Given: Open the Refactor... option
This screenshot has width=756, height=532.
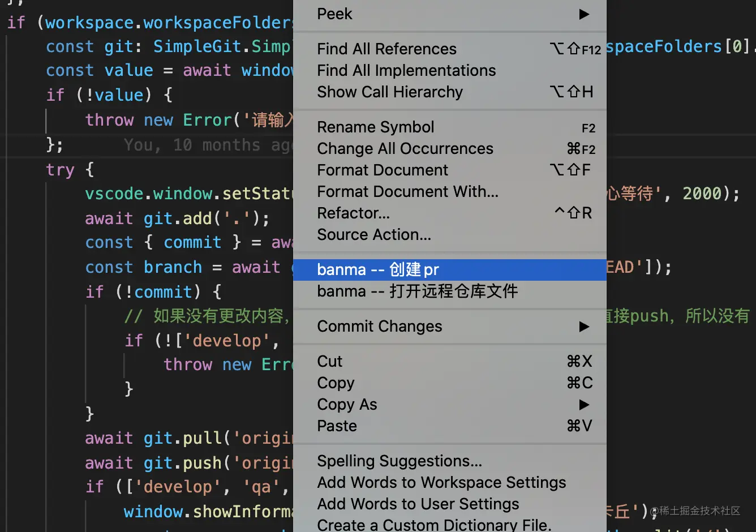Looking at the screenshot, I should tap(450, 213).
